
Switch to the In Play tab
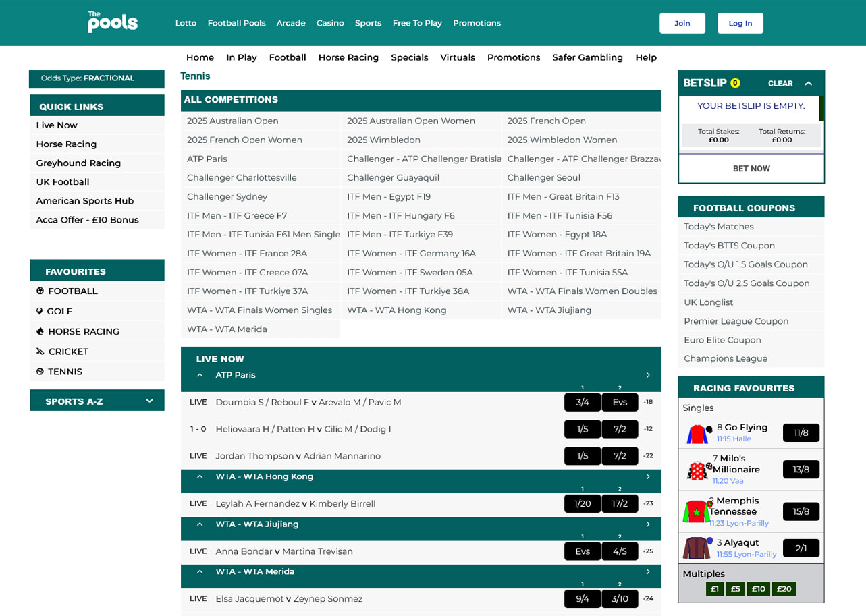pyautogui.click(x=242, y=57)
